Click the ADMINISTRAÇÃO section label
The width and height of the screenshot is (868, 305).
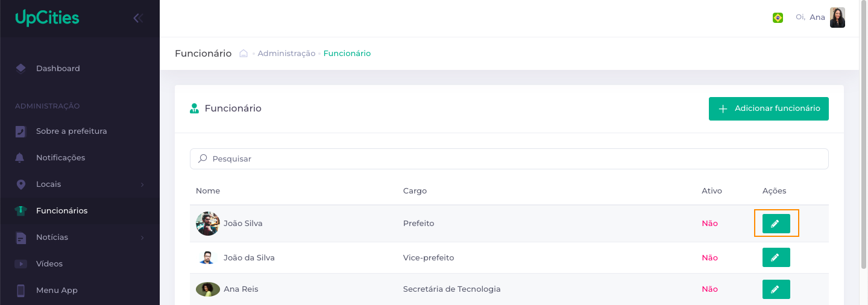pyautogui.click(x=47, y=106)
